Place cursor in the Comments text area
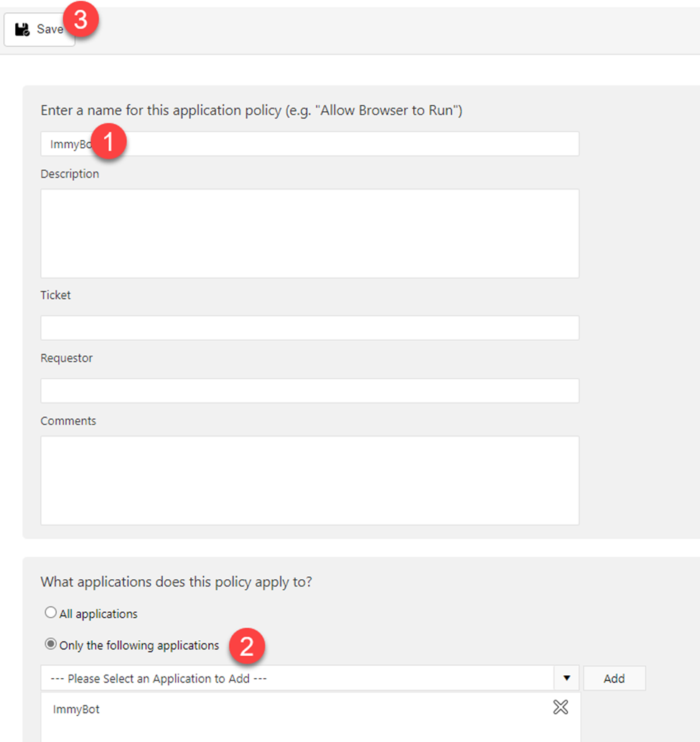 (x=309, y=480)
